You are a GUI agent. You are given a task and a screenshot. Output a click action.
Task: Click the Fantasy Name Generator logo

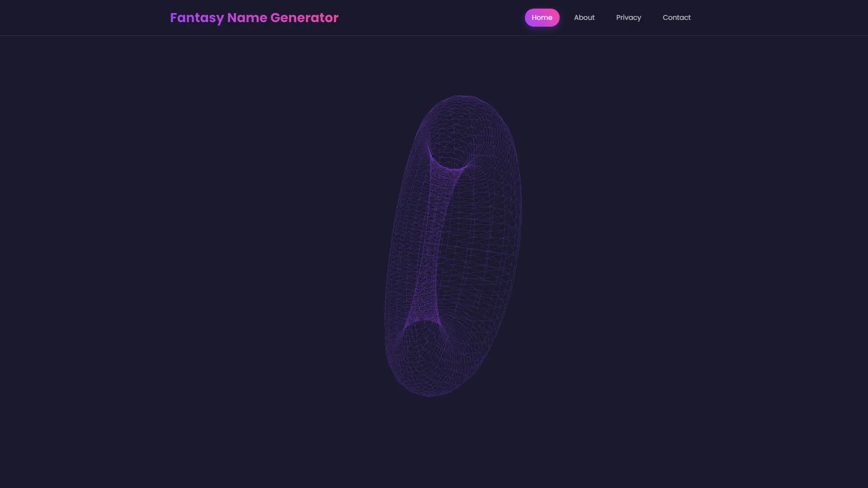coord(254,18)
